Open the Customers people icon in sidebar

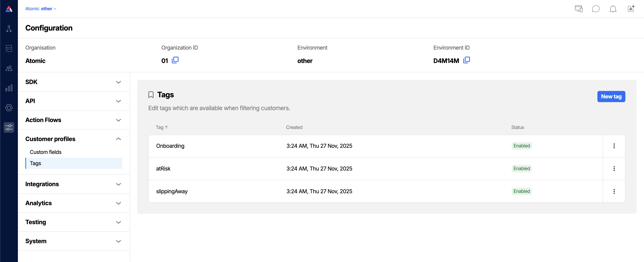(9, 68)
